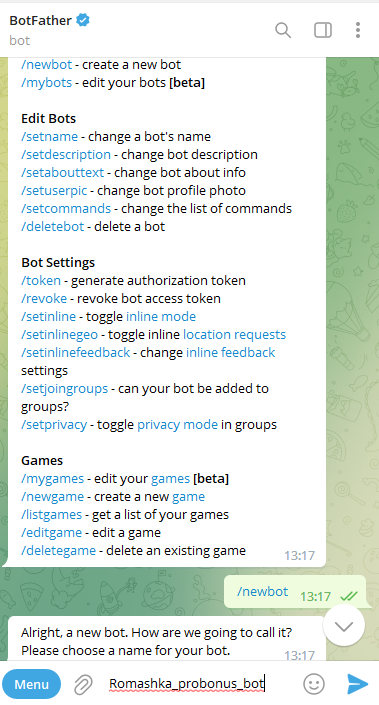This screenshot has width=379, height=705.
Task: Open the three-dot more options menu
Action: coord(357,30)
